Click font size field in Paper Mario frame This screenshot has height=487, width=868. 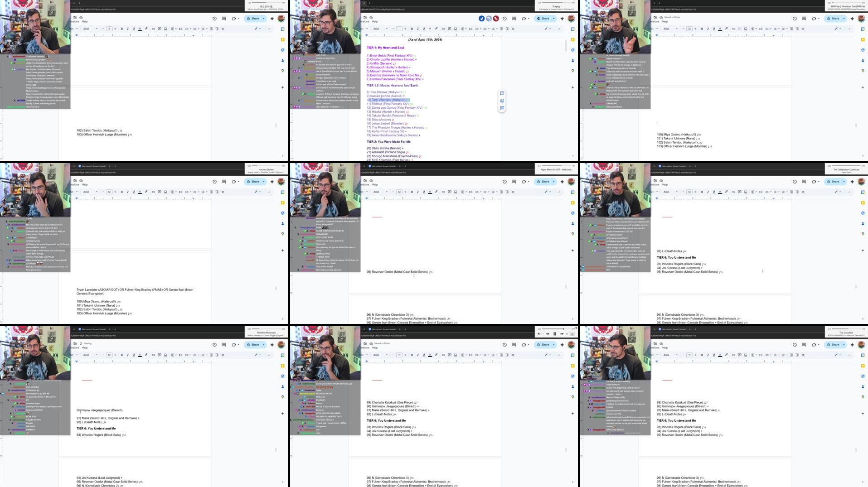coord(399,192)
